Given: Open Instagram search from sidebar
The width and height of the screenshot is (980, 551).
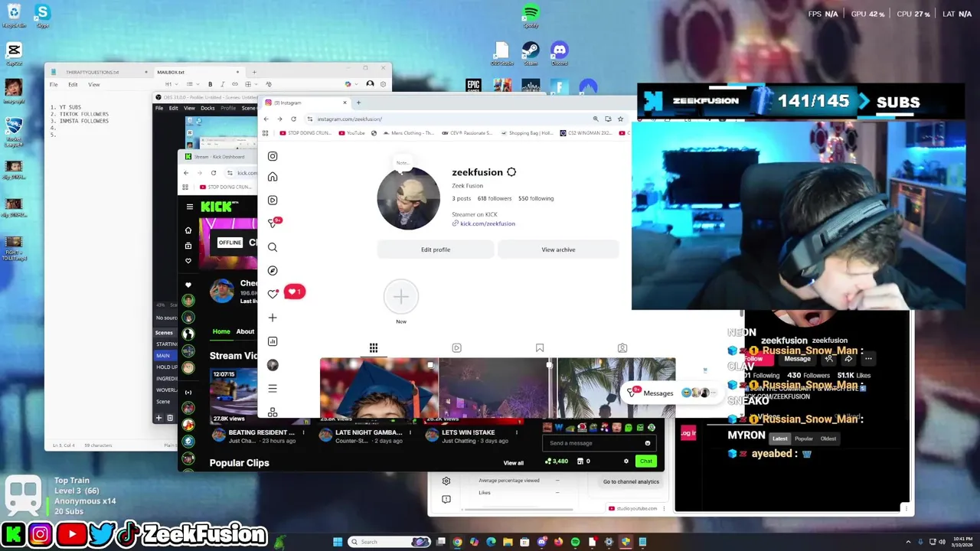Looking at the screenshot, I should [x=273, y=247].
